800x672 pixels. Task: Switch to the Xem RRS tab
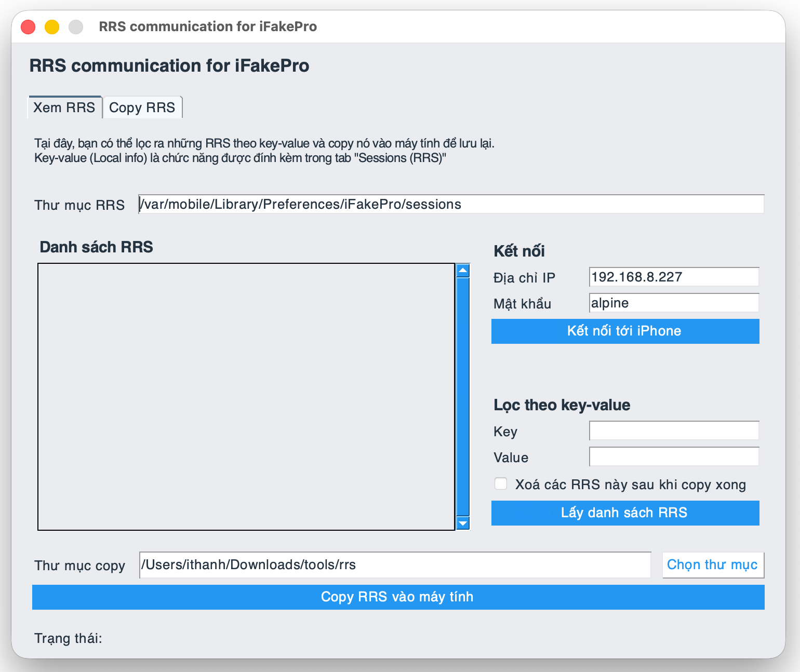[64, 107]
